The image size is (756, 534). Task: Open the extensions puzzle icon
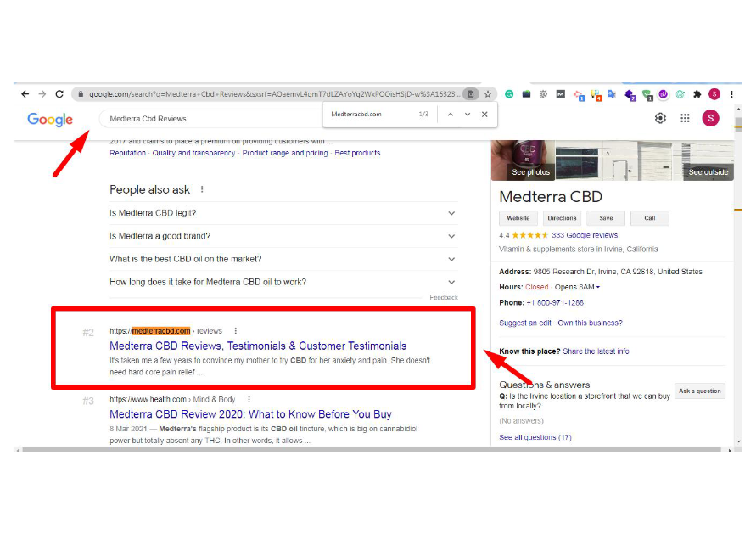point(697,94)
